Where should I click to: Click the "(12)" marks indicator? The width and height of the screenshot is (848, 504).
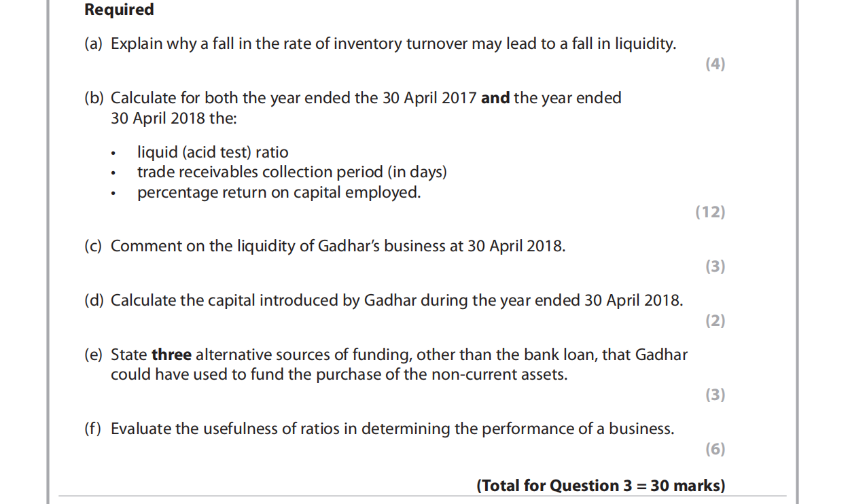coord(710,213)
